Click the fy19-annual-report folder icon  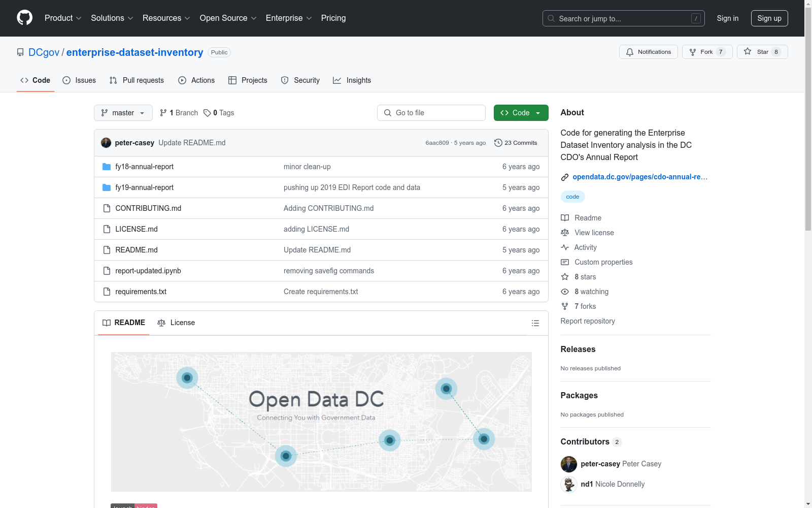point(107,187)
